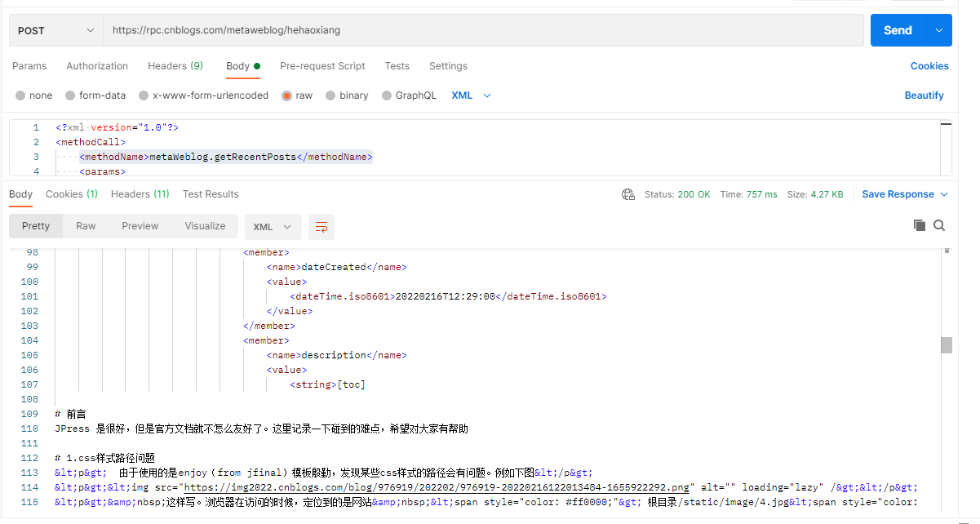Open the Tests tab

pyautogui.click(x=397, y=66)
